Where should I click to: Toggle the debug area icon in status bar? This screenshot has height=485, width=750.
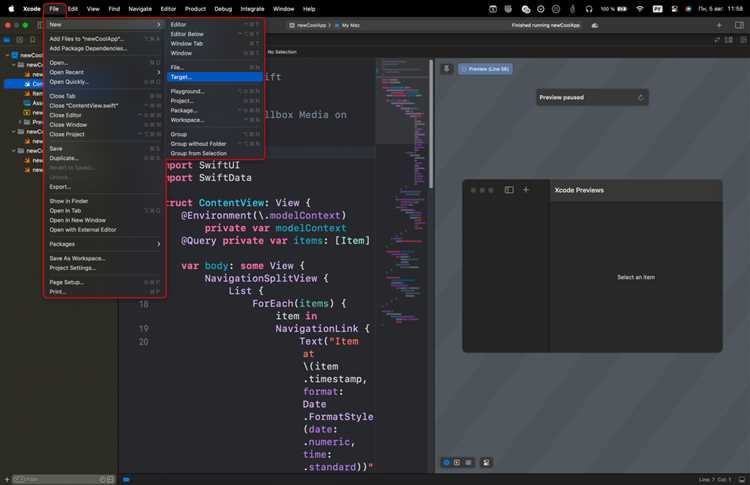(x=742, y=479)
